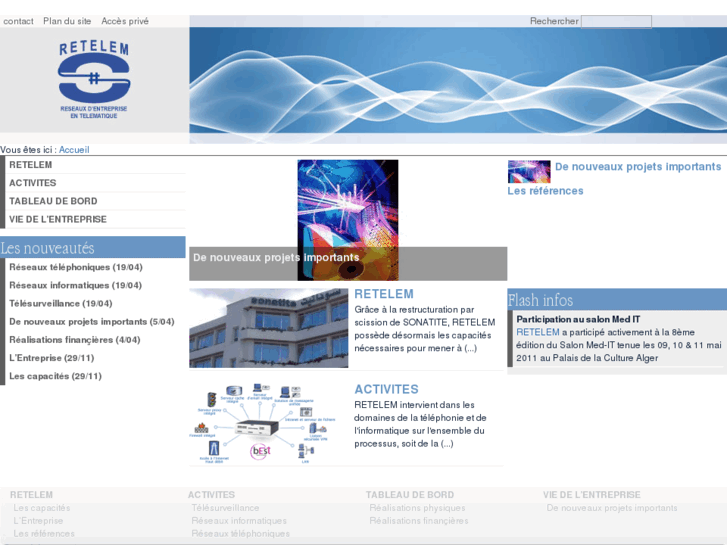Screen dimensions: 727x545
Task: Open Réalisations financières (4/04) news item
Action: tap(75, 340)
